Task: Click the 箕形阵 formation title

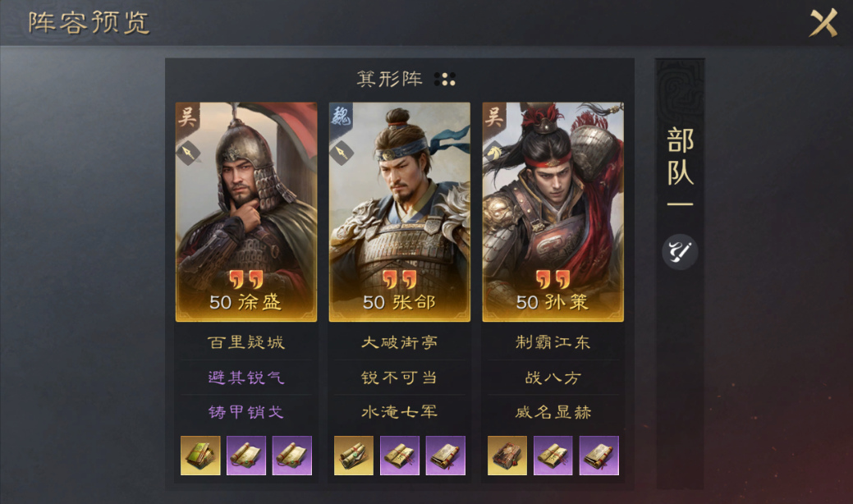Action: coord(389,80)
